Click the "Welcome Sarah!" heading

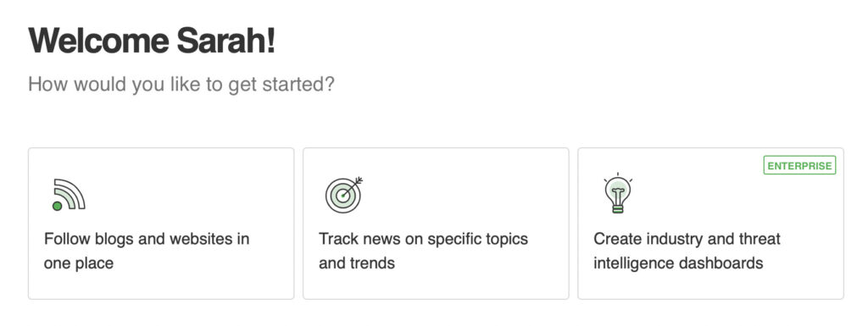(152, 41)
